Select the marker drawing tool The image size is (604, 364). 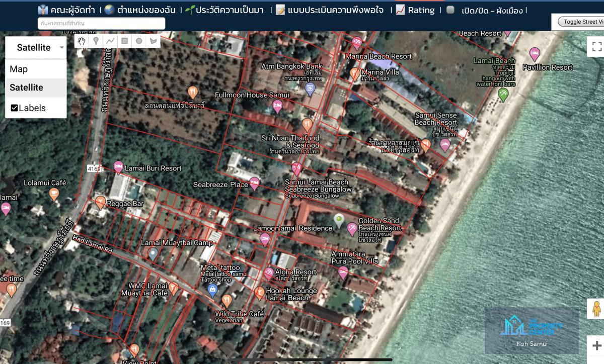pyautogui.click(x=96, y=41)
